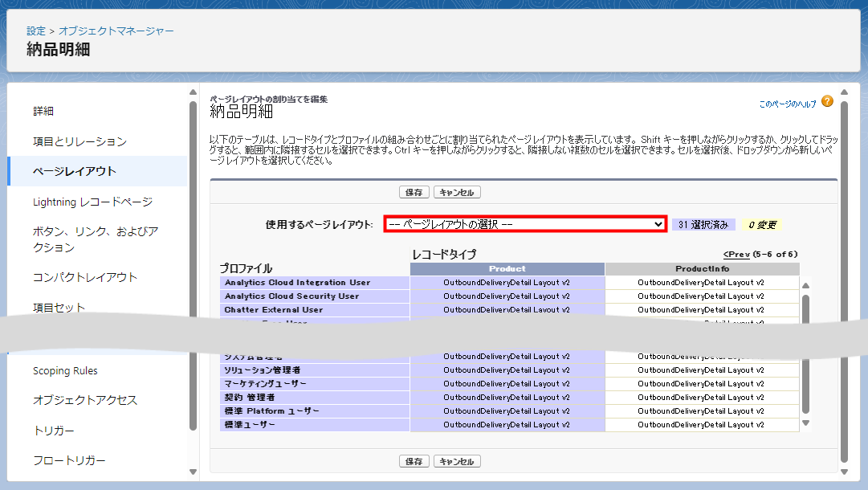Open the このページのヘルプ link
Image resolution: width=868 pixels, height=490 pixels.
pyautogui.click(x=787, y=104)
